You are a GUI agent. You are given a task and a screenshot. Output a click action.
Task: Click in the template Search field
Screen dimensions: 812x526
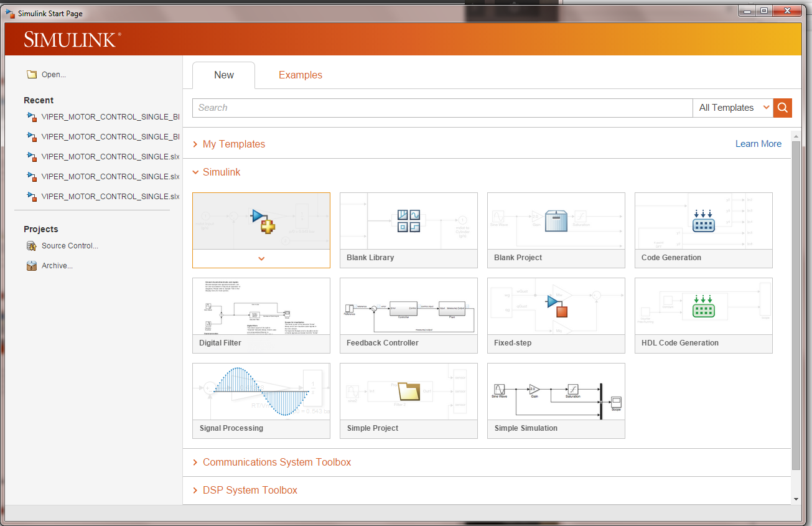pos(436,107)
